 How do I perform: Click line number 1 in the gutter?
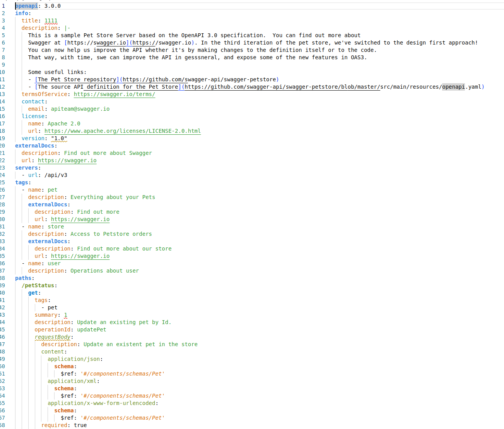[3, 6]
